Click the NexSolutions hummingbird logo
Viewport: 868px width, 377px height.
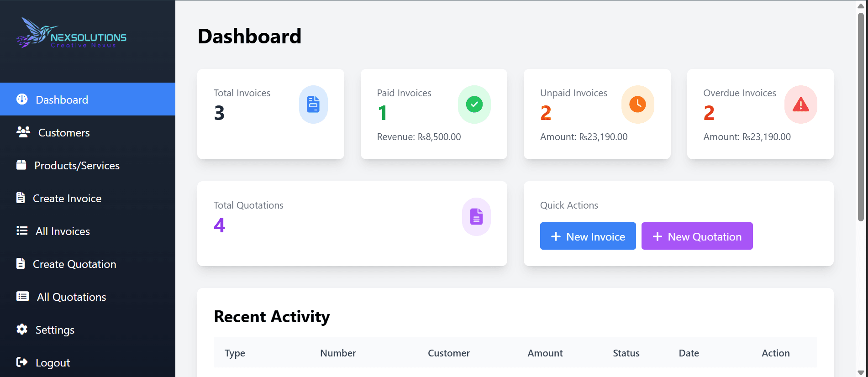click(x=71, y=33)
